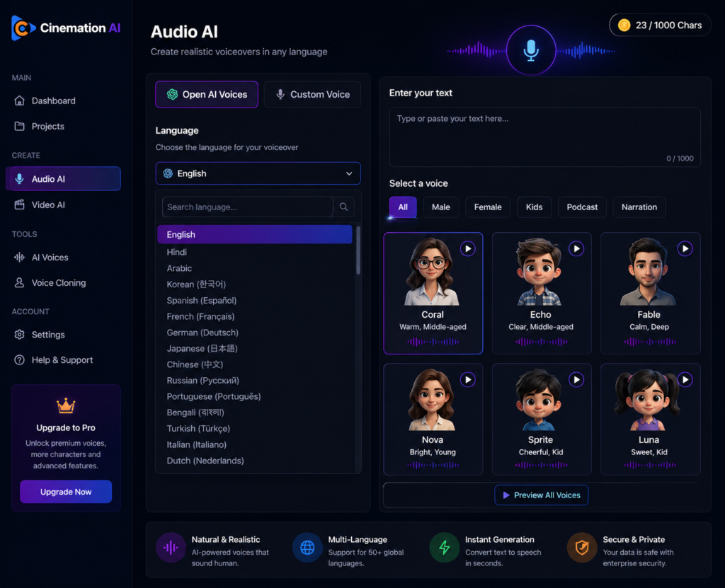The width and height of the screenshot is (725, 588).
Task: Filter voices by All
Action: pos(403,207)
